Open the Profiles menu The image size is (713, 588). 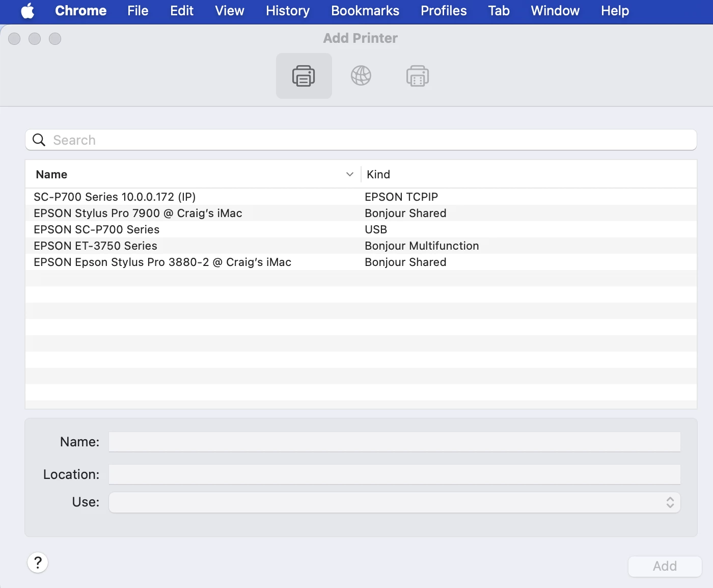444,11
